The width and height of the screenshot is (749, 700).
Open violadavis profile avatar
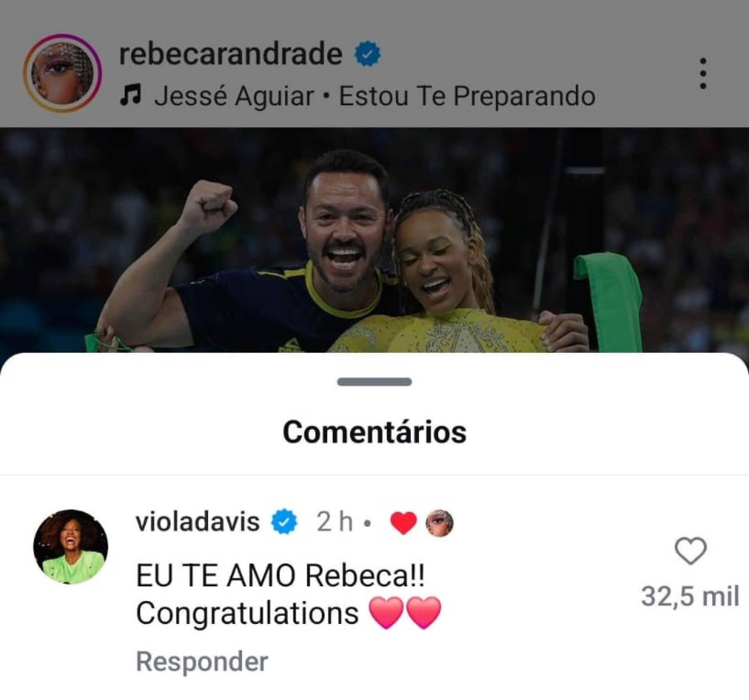tap(71, 547)
